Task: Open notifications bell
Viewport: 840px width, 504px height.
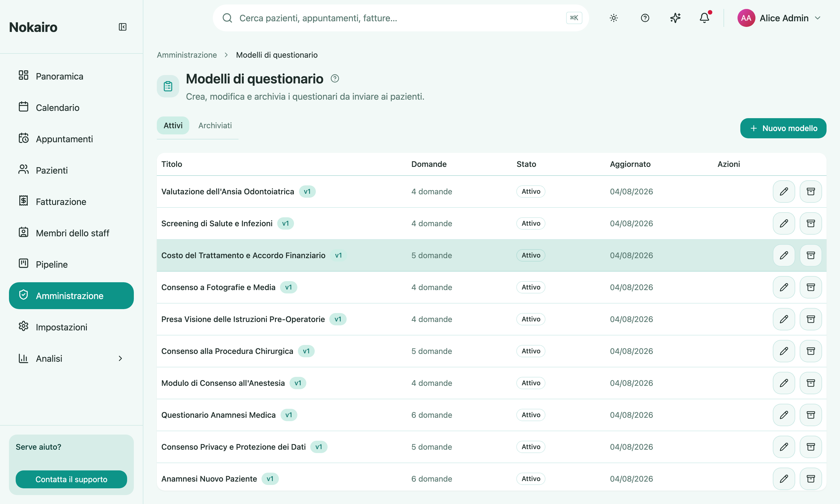Action: tap(704, 18)
